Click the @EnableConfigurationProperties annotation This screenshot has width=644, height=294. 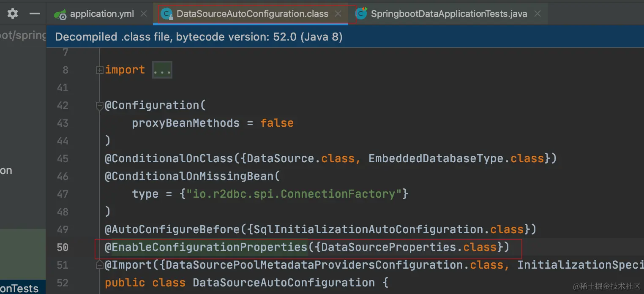click(x=206, y=247)
